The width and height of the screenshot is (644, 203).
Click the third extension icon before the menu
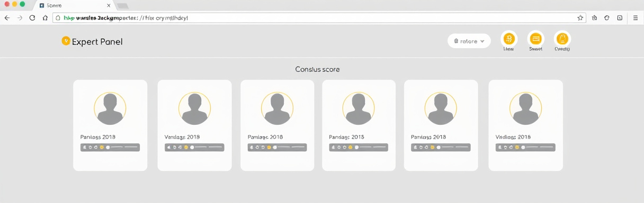tap(620, 18)
